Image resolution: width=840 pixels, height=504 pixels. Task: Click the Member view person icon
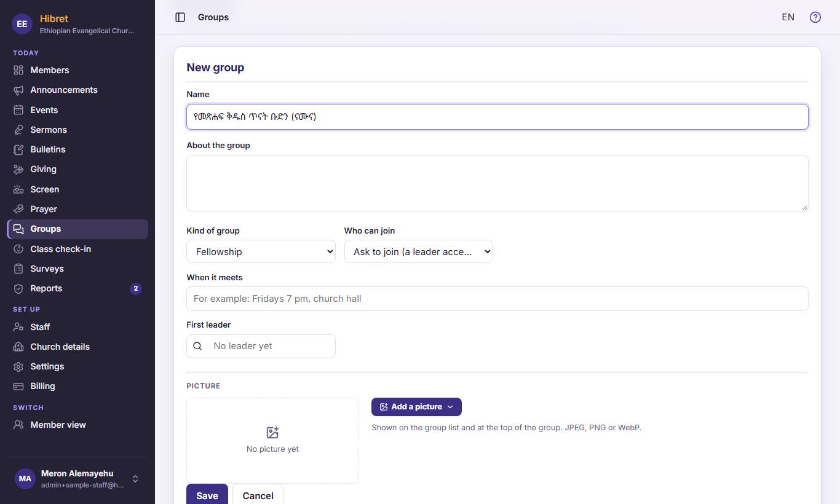pos(18,425)
